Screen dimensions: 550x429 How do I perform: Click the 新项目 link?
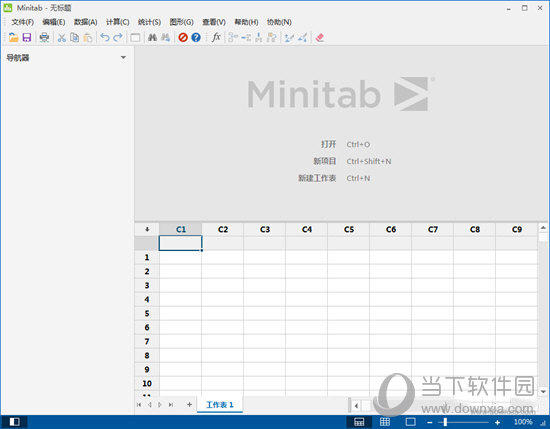click(324, 161)
